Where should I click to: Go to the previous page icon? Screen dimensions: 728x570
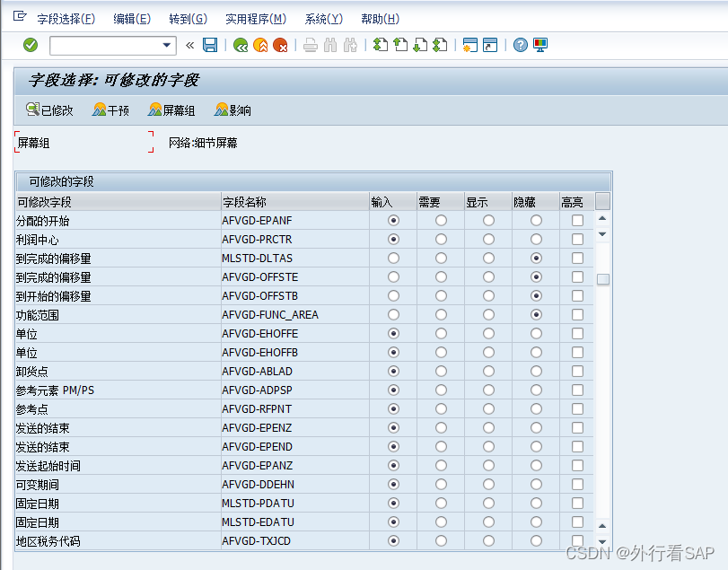[x=400, y=45]
